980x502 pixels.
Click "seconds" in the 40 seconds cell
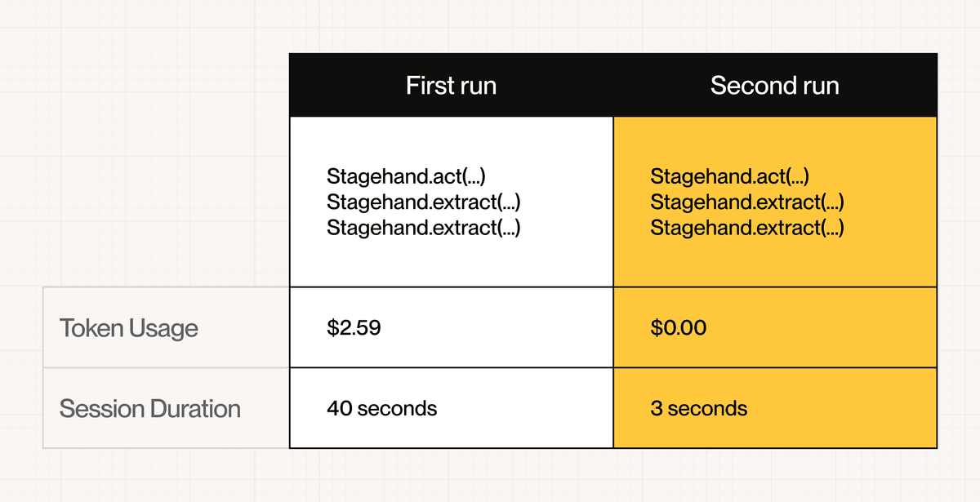[x=396, y=408]
